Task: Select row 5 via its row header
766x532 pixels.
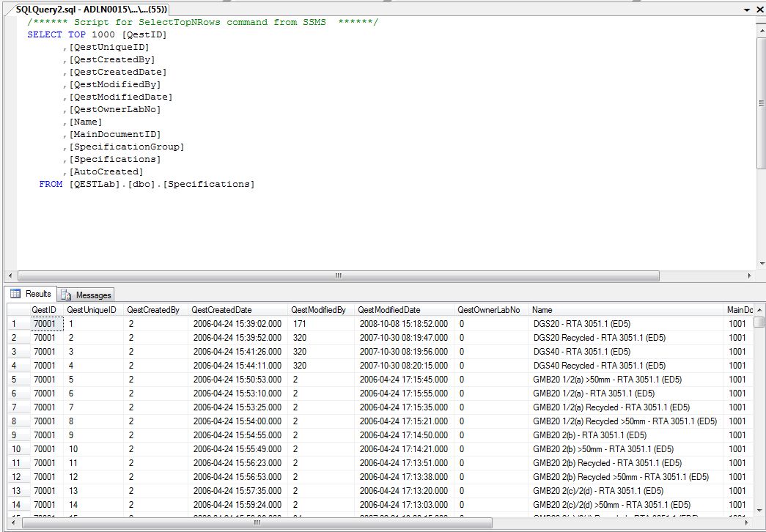Action: point(15,380)
